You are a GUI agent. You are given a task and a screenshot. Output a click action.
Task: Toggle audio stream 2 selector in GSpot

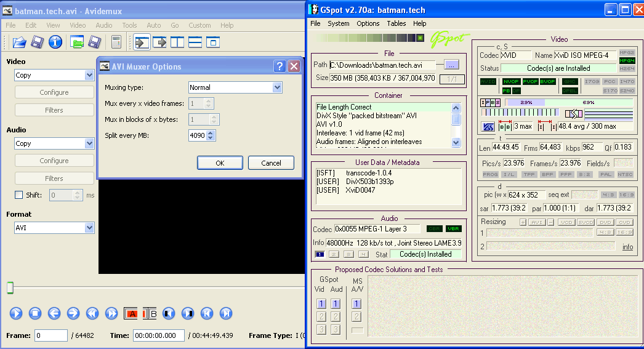[334, 255]
